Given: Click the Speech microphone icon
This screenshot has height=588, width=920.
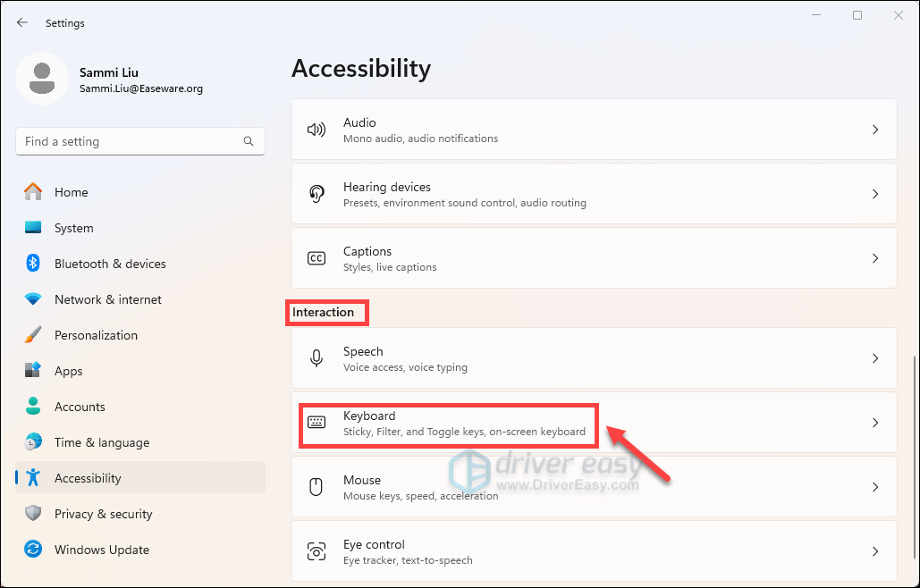Looking at the screenshot, I should click(x=317, y=357).
